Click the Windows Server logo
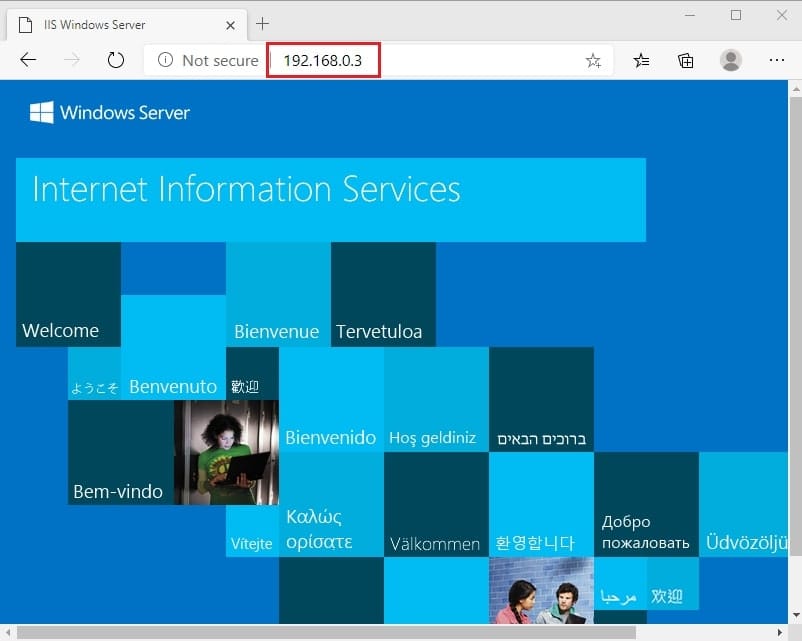 tap(109, 112)
